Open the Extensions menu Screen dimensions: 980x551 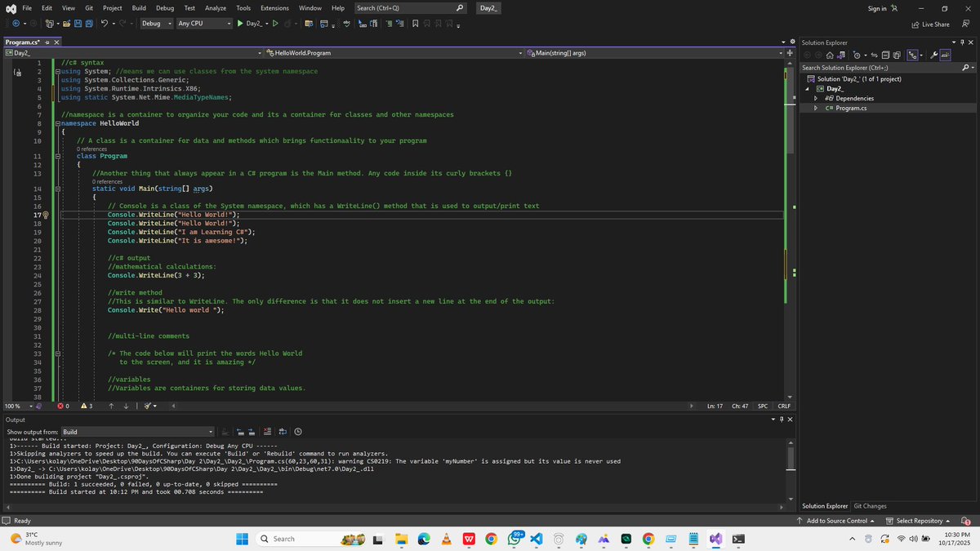(274, 7)
